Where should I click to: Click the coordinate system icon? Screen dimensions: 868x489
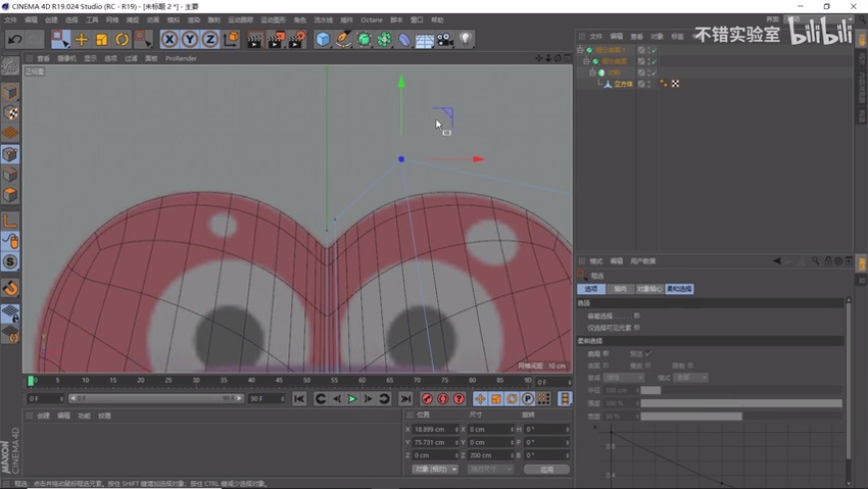[x=230, y=39]
